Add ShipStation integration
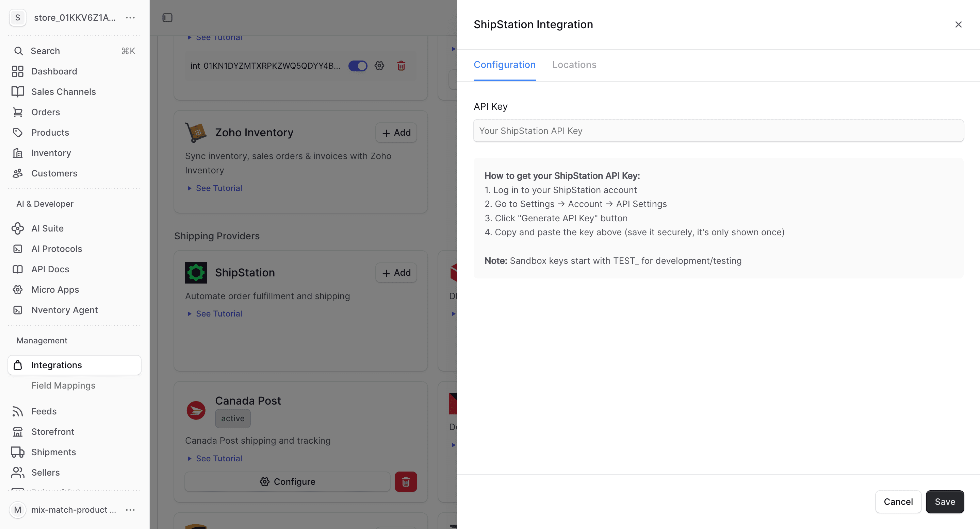 click(396, 273)
